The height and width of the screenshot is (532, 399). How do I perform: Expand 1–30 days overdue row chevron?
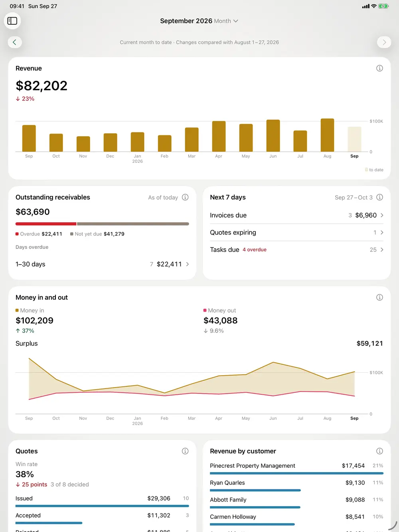coord(188,264)
